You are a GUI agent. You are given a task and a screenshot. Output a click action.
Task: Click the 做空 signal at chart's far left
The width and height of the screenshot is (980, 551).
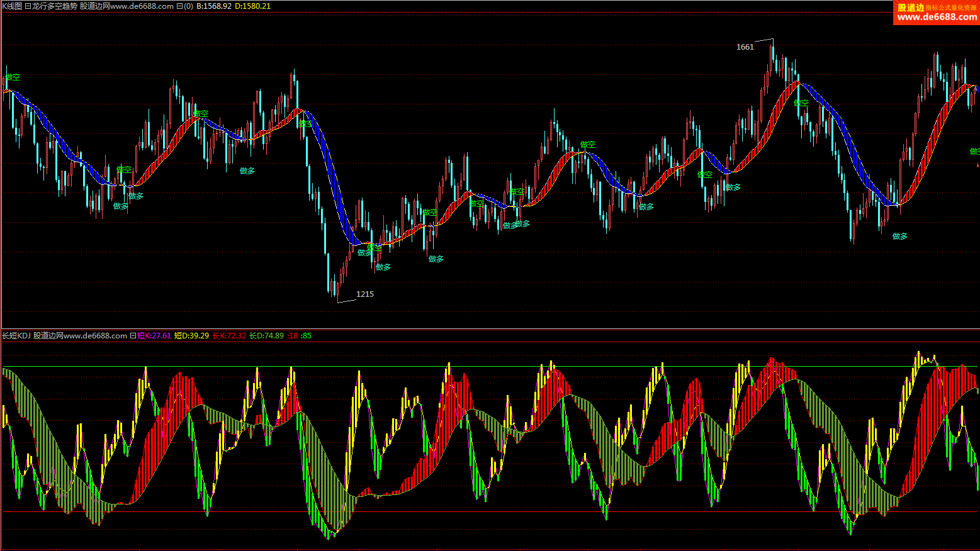click(13, 77)
